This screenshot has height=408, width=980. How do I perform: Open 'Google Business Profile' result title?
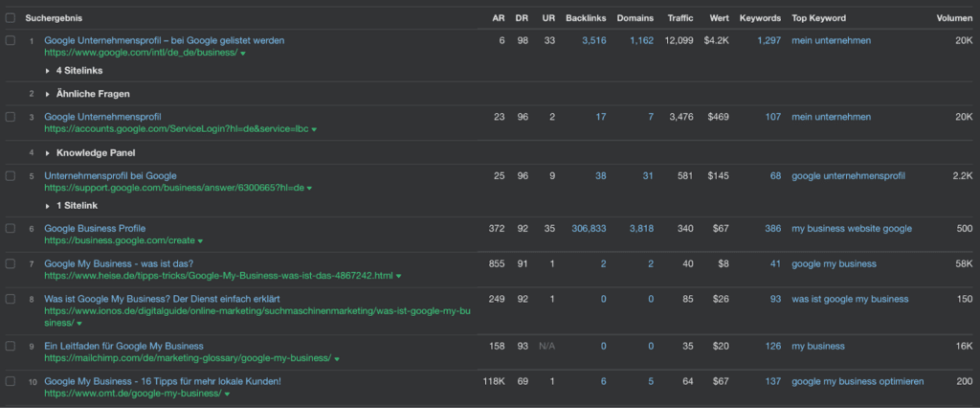point(95,228)
